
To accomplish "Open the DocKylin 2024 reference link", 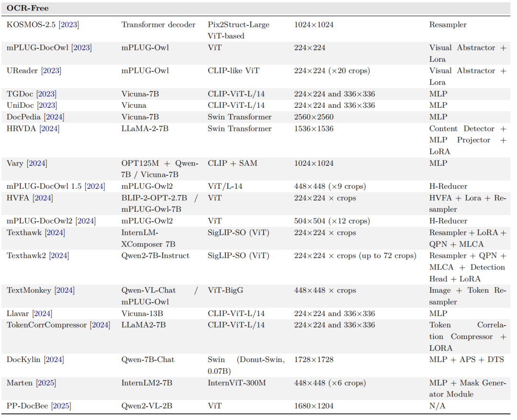I will point(54,360).
